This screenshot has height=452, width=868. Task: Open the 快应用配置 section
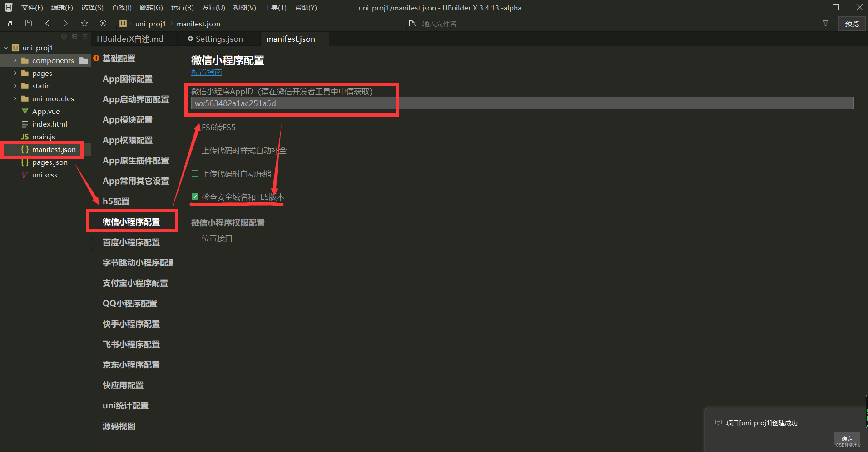coord(123,385)
